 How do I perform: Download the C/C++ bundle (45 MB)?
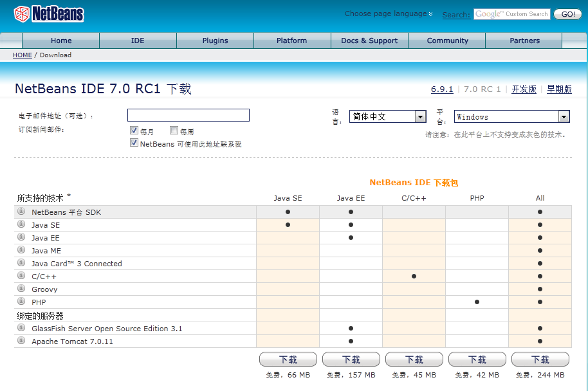tap(414, 359)
